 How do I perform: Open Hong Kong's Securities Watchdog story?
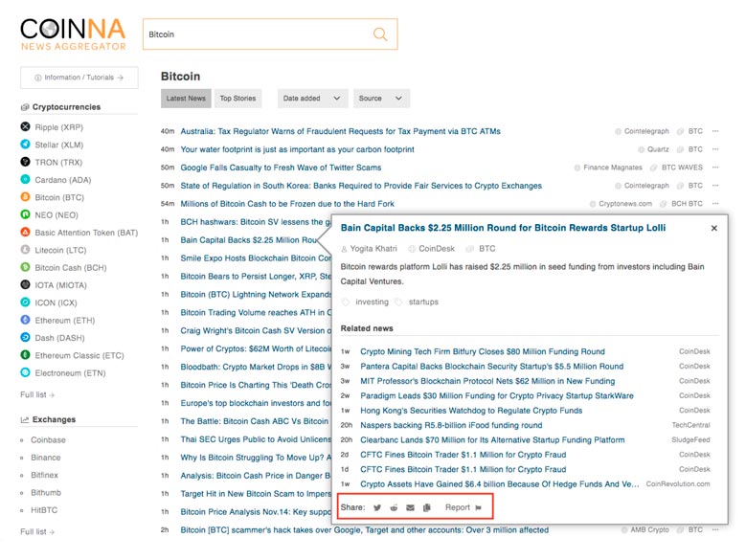pyautogui.click(x=471, y=411)
